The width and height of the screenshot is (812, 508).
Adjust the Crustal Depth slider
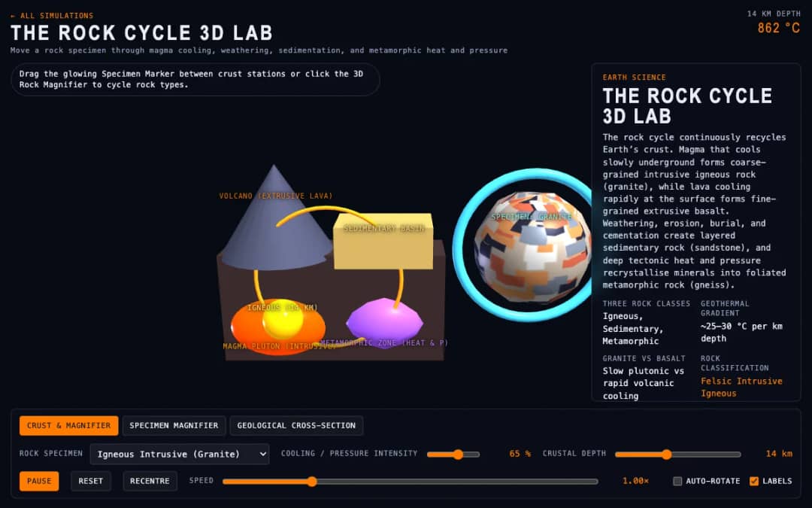coord(678,455)
